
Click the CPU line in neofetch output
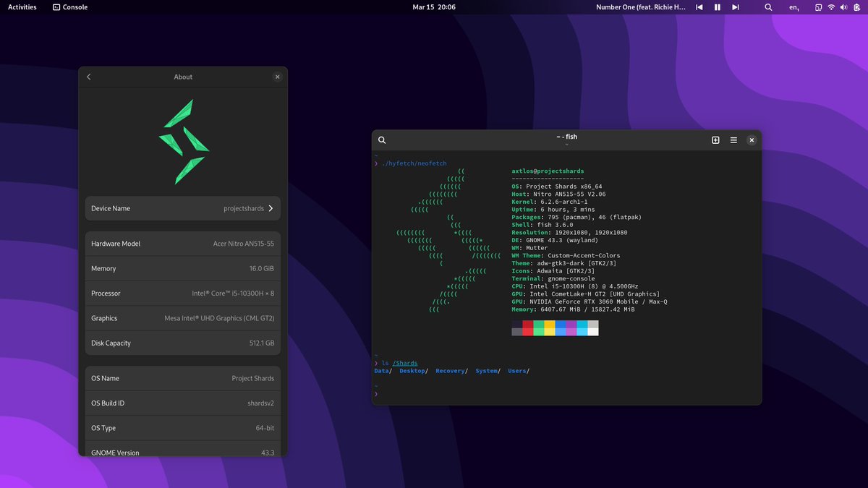(575, 286)
